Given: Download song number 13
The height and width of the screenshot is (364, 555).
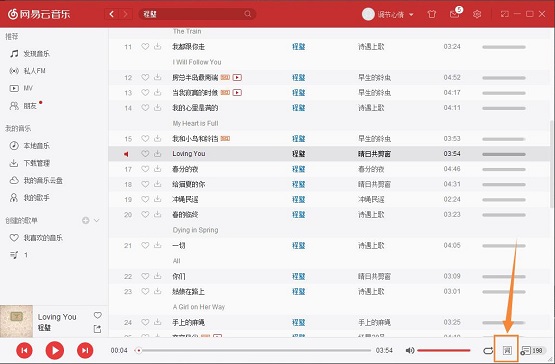Looking at the screenshot, I should (158, 92).
